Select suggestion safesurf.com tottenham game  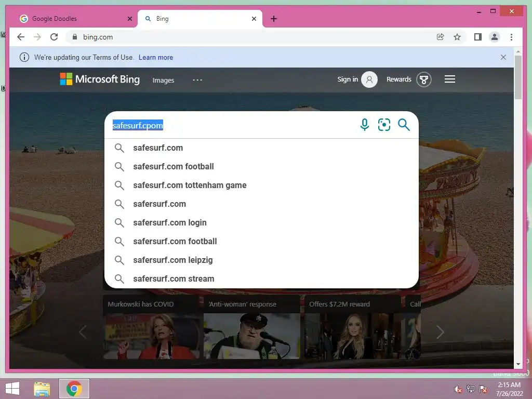pyautogui.click(x=261, y=185)
